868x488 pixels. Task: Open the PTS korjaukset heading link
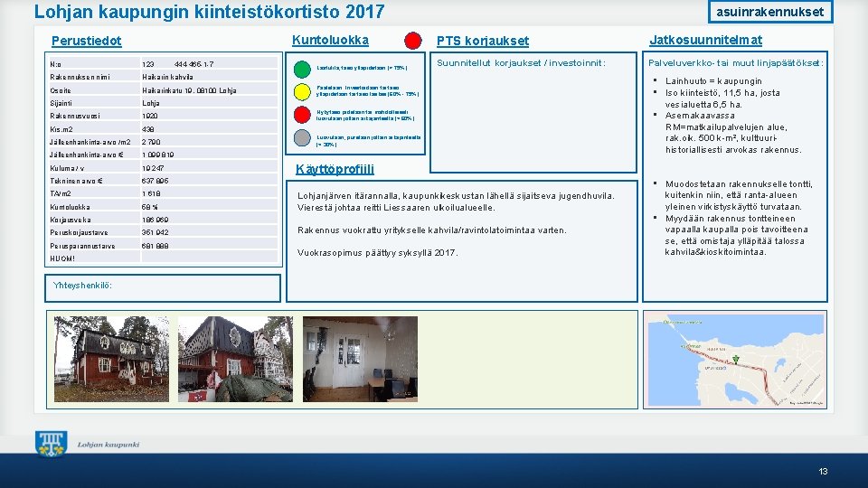483,41
